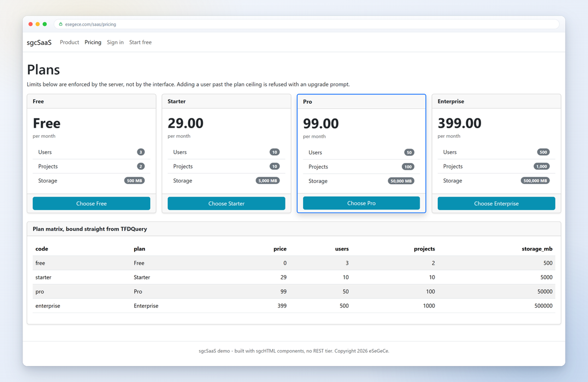The height and width of the screenshot is (382, 588).
Task: Click the users column header
Action: tap(342, 249)
